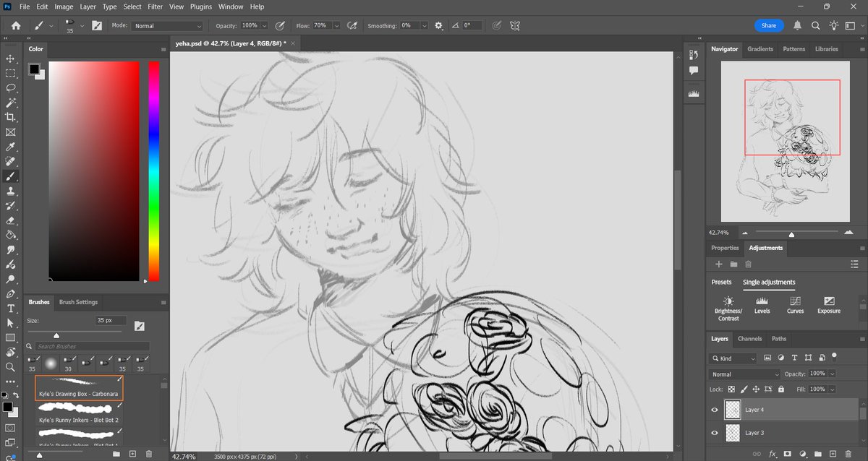868x461 pixels.
Task: Open the layer Kind filter dropdown
Action: pyautogui.click(x=734, y=358)
